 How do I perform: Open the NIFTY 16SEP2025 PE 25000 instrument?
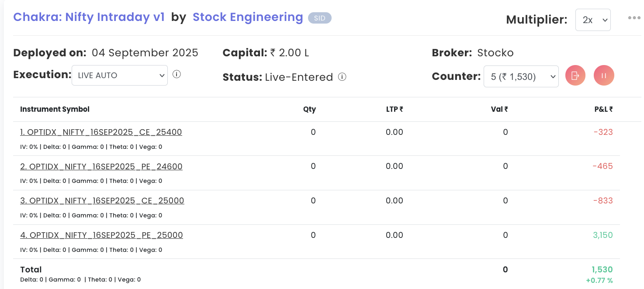pos(101,235)
